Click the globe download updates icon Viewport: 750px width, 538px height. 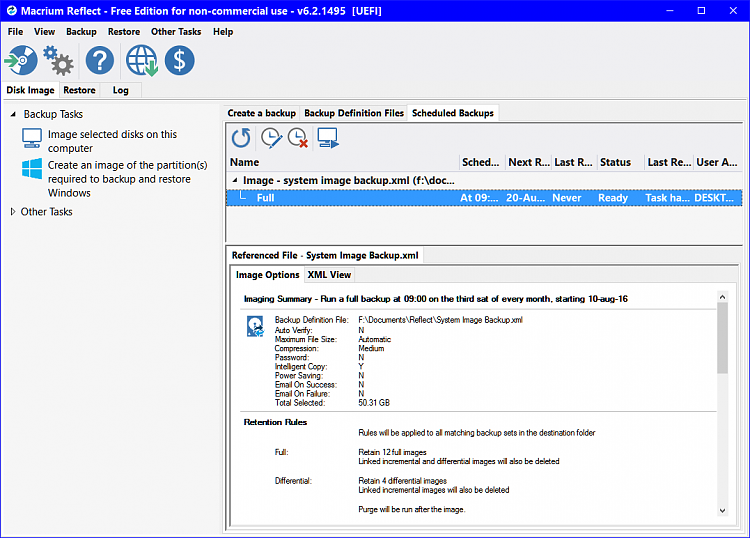tap(142, 60)
